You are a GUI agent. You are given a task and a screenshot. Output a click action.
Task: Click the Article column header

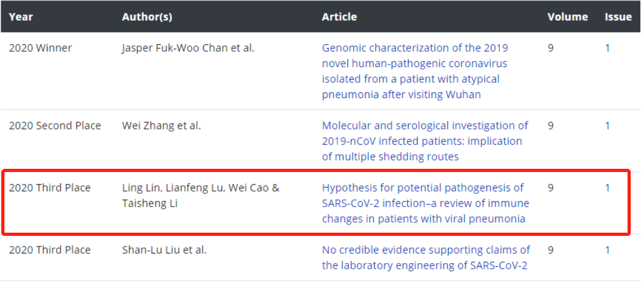click(339, 17)
